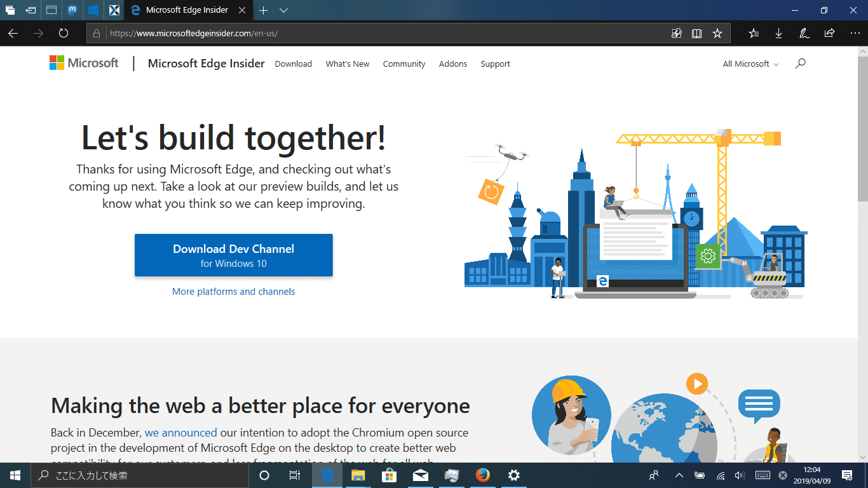Show hidden system tray icons

pos(679,475)
